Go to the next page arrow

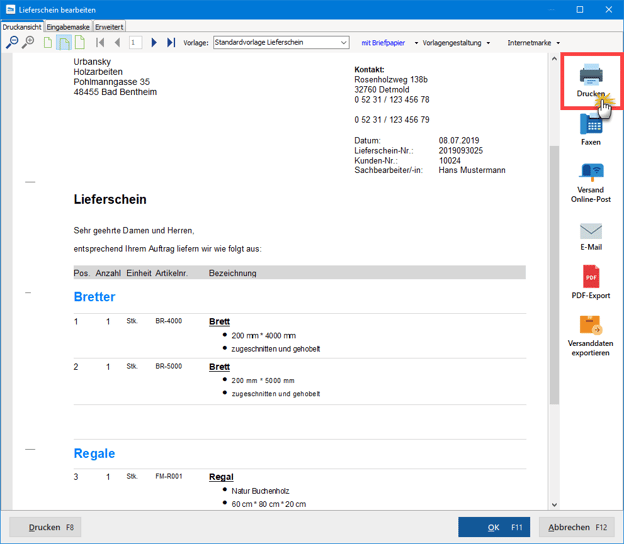click(x=154, y=43)
